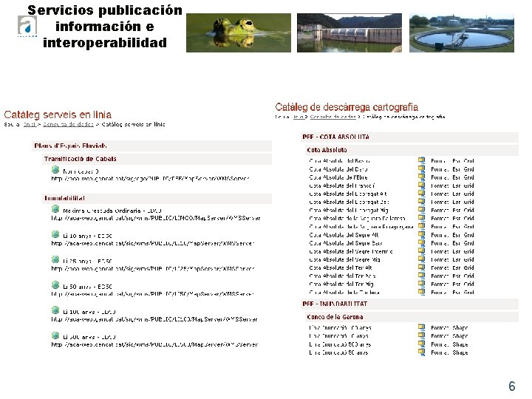
Task: Click the Inundabilitat subsection header
Action: [x=157, y=198]
